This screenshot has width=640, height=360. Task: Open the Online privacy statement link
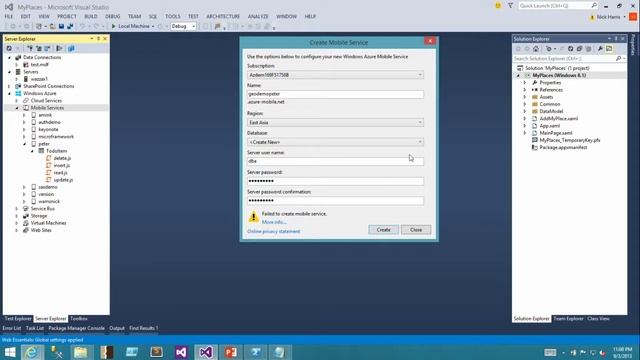coord(273,231)
